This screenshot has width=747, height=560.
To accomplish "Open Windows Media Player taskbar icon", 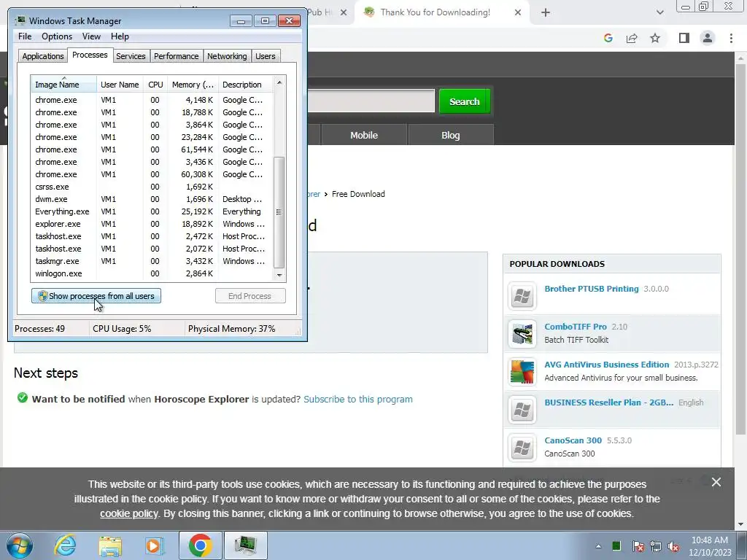I will click(x=153, y=545).
